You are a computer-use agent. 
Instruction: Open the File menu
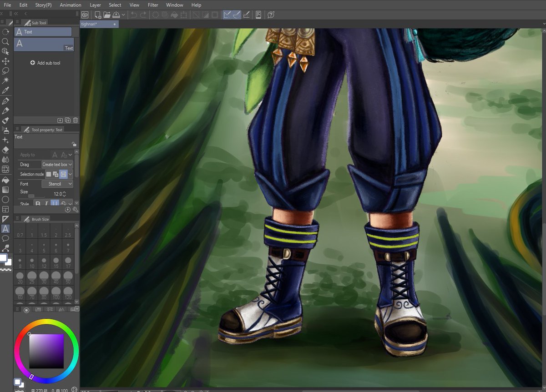7,5
